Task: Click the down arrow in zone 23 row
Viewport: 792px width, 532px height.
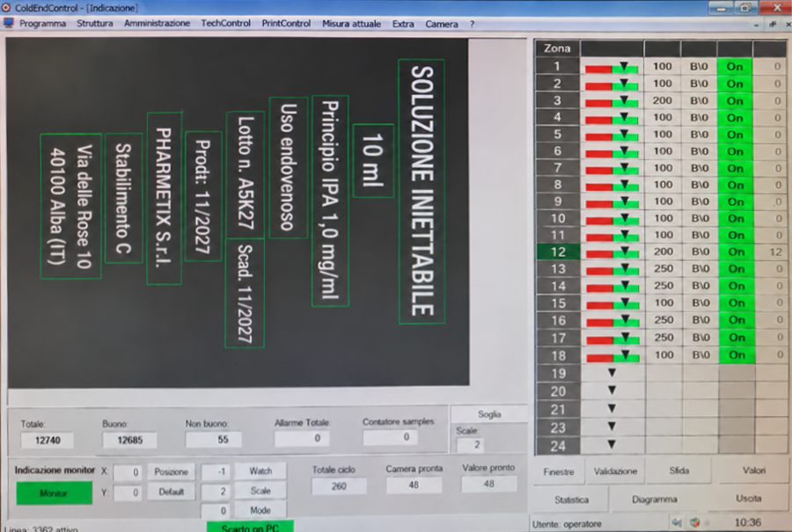Action: 612,426
